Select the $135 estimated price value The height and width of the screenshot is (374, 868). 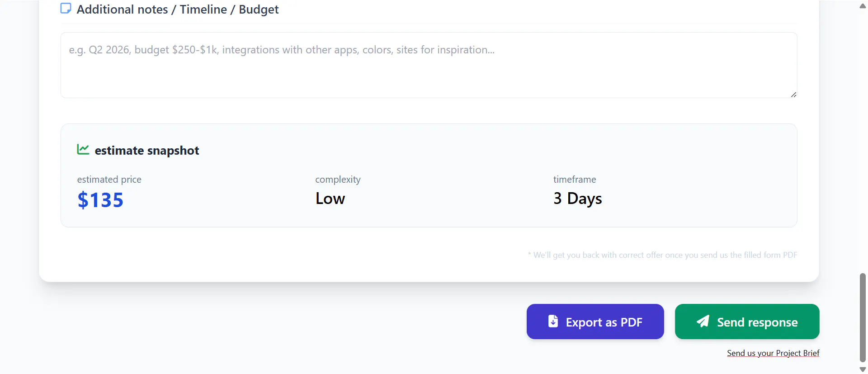tap(100, 200)
